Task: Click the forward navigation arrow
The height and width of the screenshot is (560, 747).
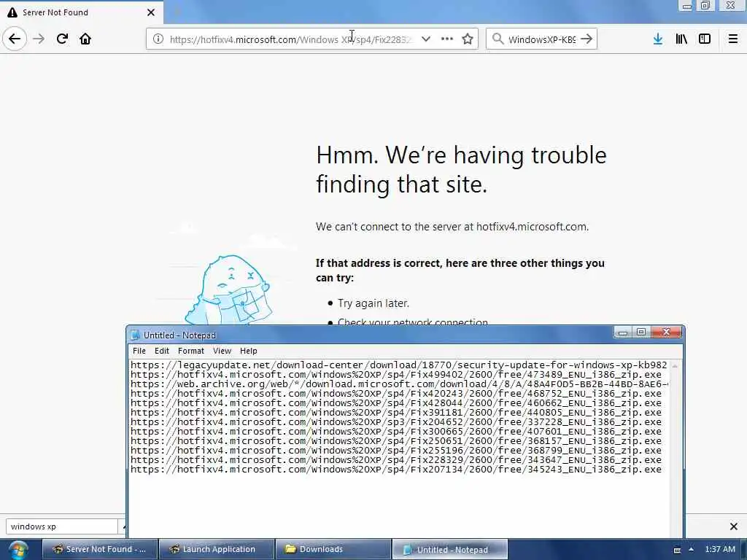Action: [x=39, y=39]
